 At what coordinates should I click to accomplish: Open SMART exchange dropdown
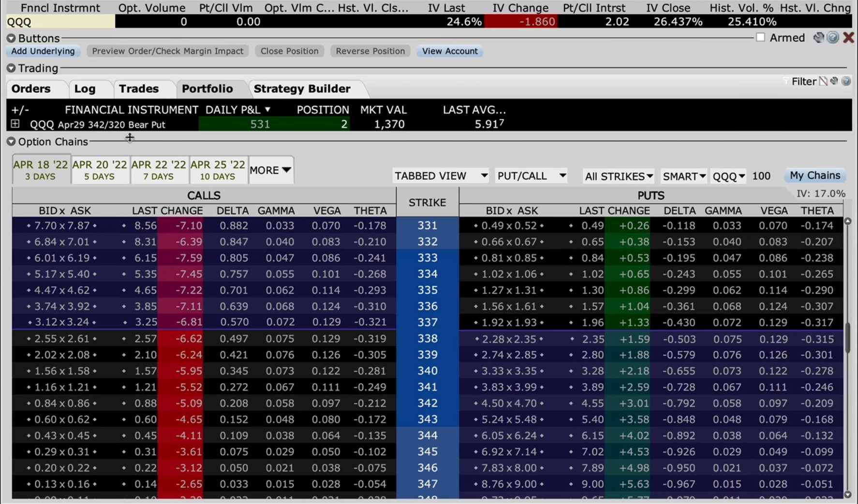click(684, 176)
